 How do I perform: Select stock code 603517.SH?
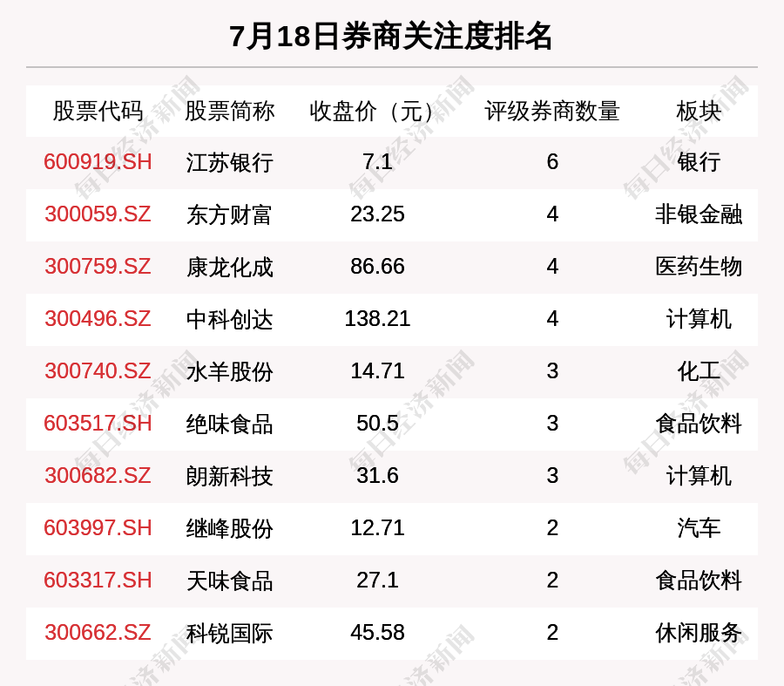98,424
